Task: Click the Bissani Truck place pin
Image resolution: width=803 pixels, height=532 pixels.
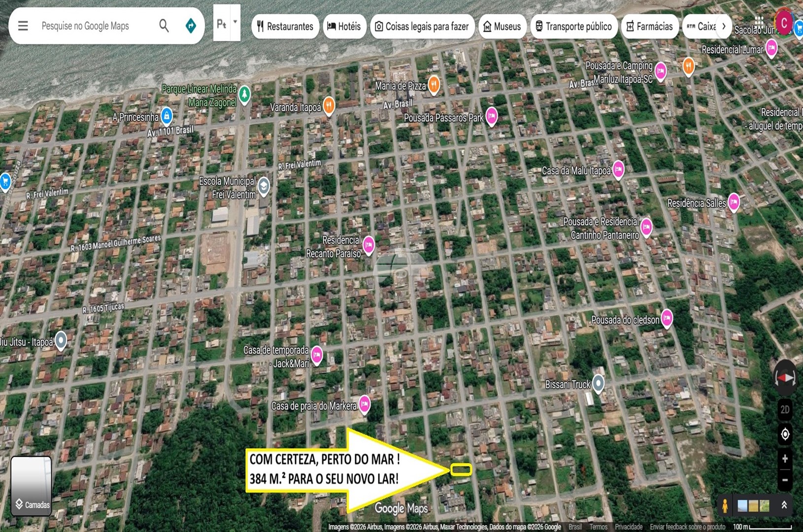Action: pyautogui.click(x=598, y=383)
